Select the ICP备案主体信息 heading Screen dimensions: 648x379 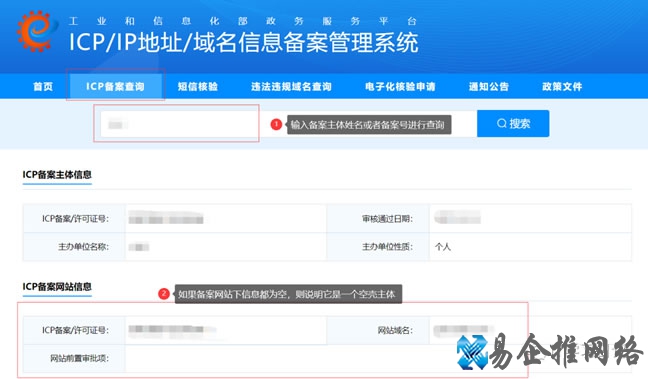[57, 174]
